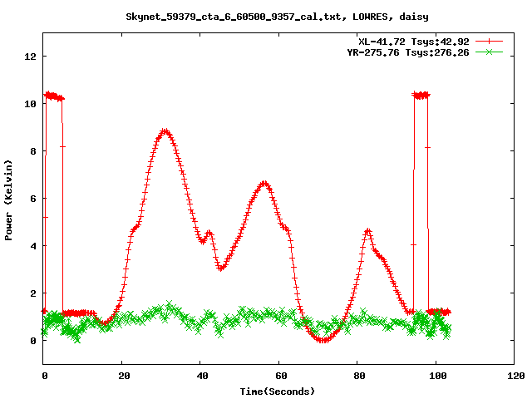The height and width of the screenshot is (399, 532).
Task: Click y-axis tick label 12
Action: [31, 57]
